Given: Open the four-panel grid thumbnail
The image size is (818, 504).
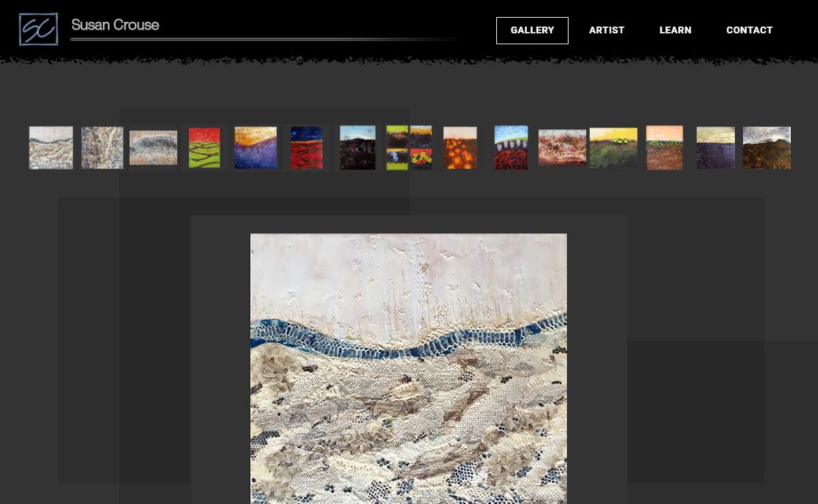Looking at the screenshot, I should pos(409,148).
